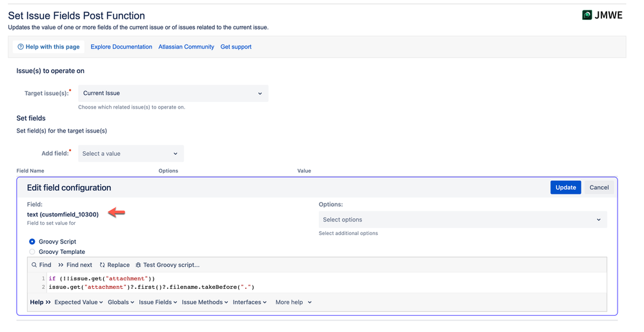This screenshot has width=644, height=332.
Task: Select the Groovy Script radio button
Action: 32,242
